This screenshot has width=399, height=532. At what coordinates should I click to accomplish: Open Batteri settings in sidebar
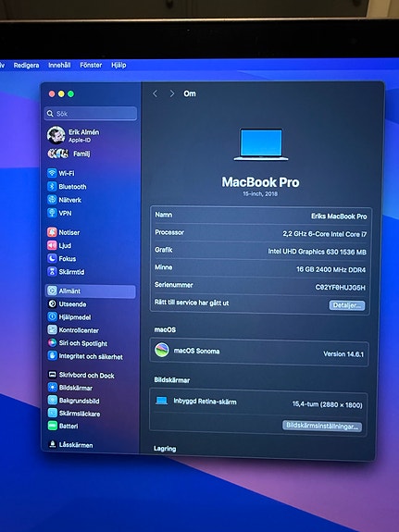[x=63, y=426]
